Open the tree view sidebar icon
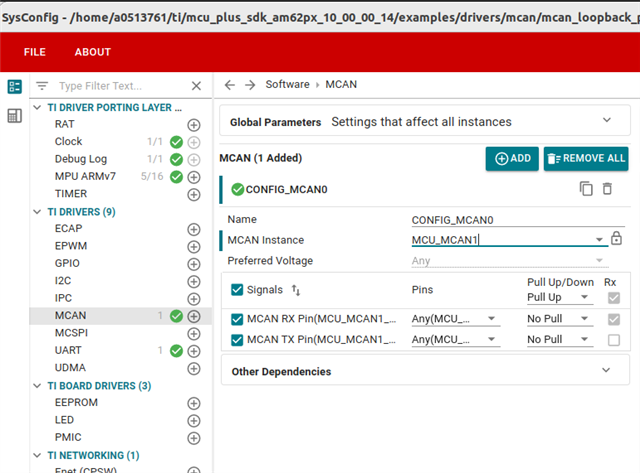This screenshot has width=640, height=473. (15, 87)
